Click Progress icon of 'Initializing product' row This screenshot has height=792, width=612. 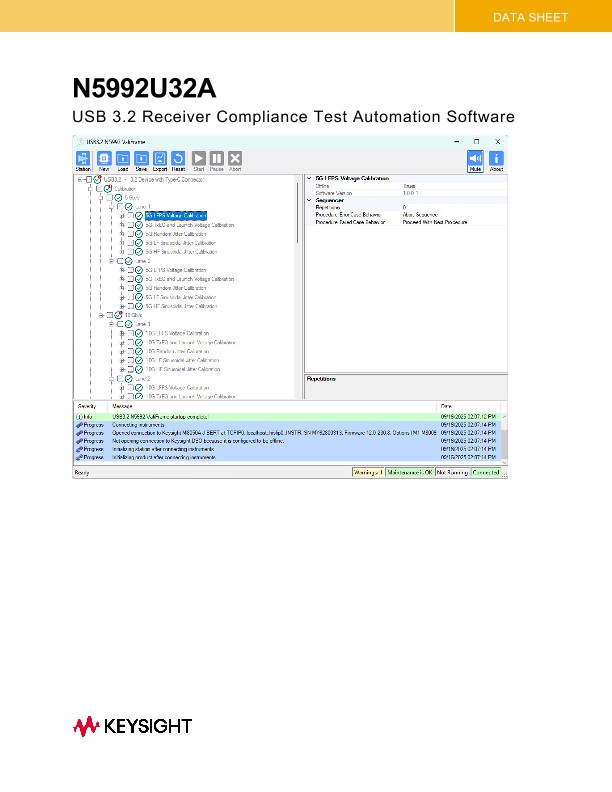(x=79, y=457)
